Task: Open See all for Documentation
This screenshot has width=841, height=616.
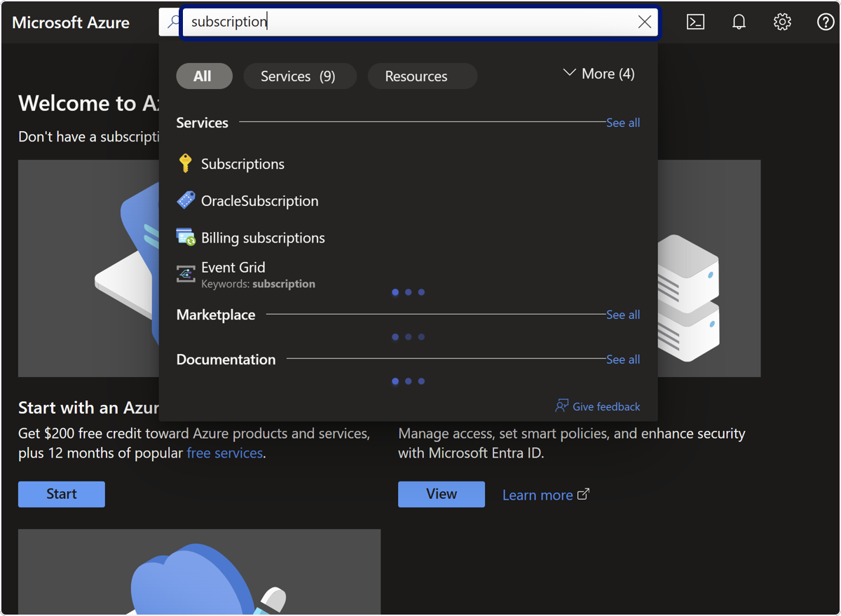Action: coord(623,360)
